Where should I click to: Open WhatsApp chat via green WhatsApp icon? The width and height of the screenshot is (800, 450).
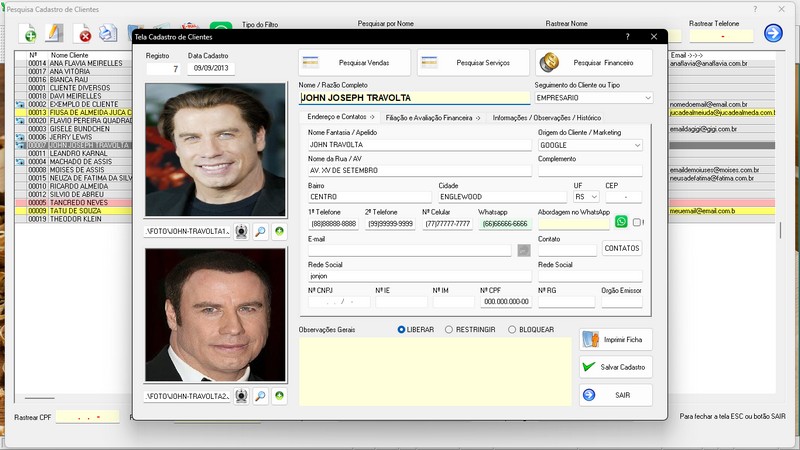point(621,222)
